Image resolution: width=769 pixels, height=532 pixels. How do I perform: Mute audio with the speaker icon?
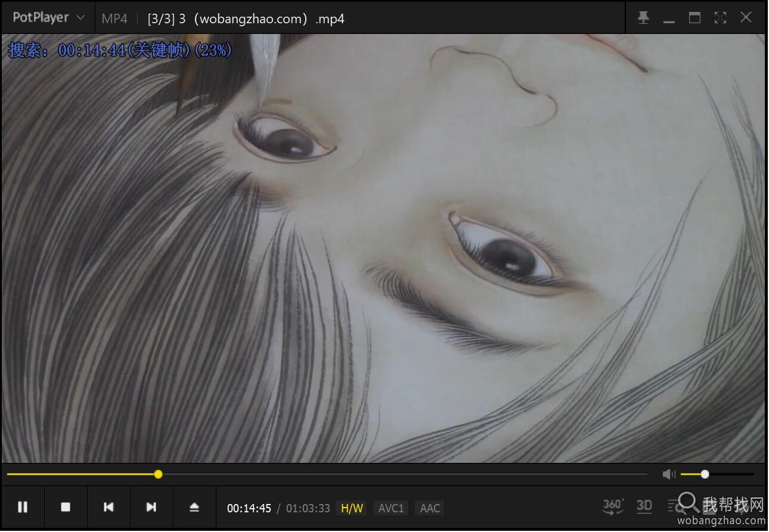669,474
